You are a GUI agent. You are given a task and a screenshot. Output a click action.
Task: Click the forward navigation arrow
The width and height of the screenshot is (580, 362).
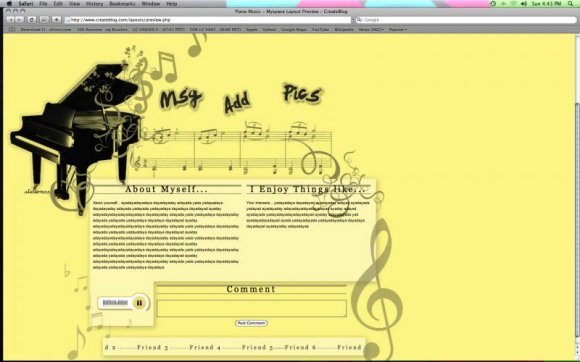pos(20,20)
